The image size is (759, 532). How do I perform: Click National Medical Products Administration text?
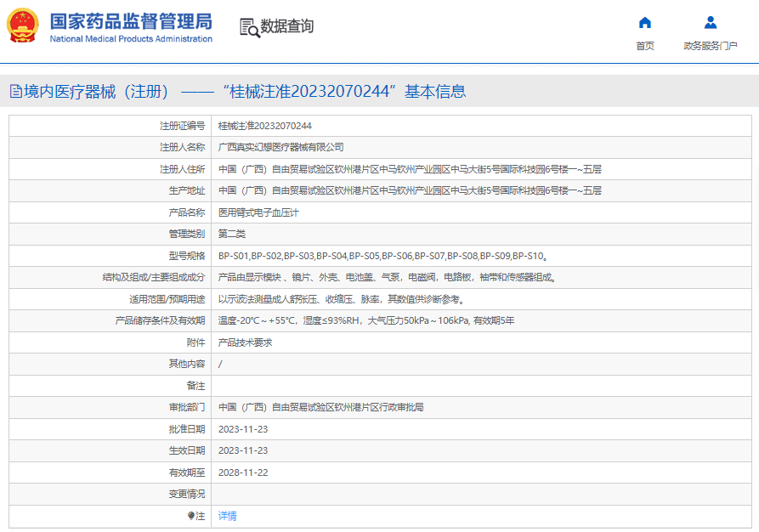point(131,39)
